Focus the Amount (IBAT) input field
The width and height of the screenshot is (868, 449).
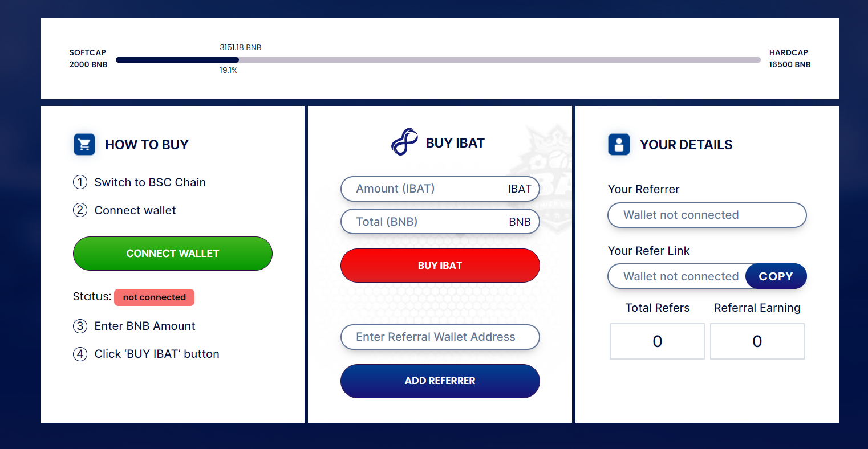coord(440,189)
